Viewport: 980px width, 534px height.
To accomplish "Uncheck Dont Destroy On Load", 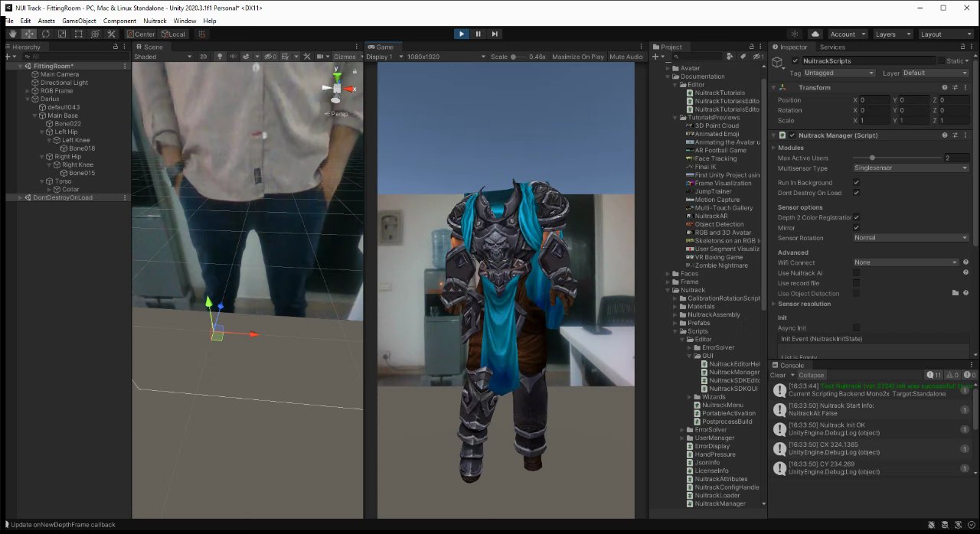I will click(856, 193).
